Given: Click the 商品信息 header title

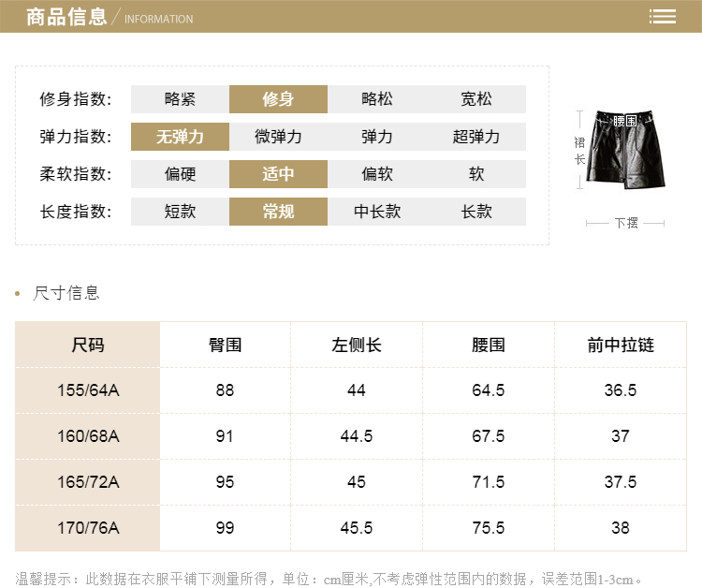Looking at the screenshot, I should point(66,17).
